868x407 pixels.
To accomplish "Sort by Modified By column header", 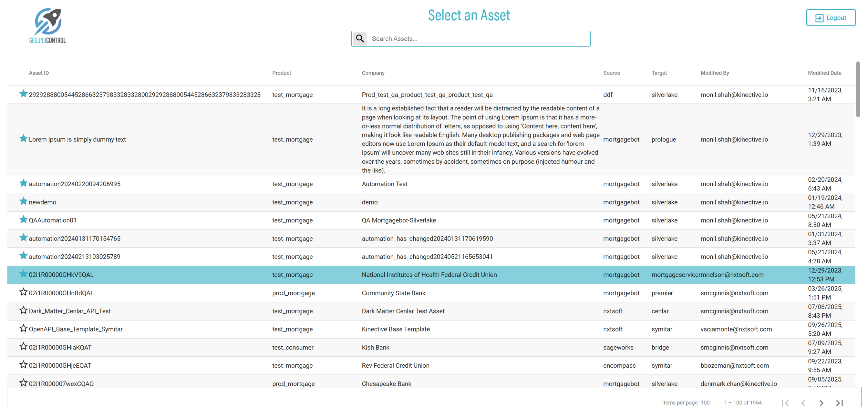I will (714, 73).
